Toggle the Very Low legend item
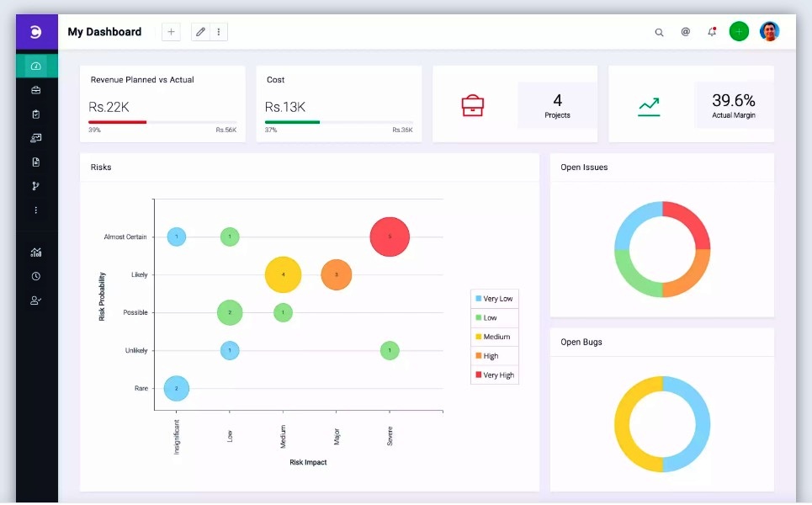The width and height of the screenshot is (812, 505). coord(494,299)
